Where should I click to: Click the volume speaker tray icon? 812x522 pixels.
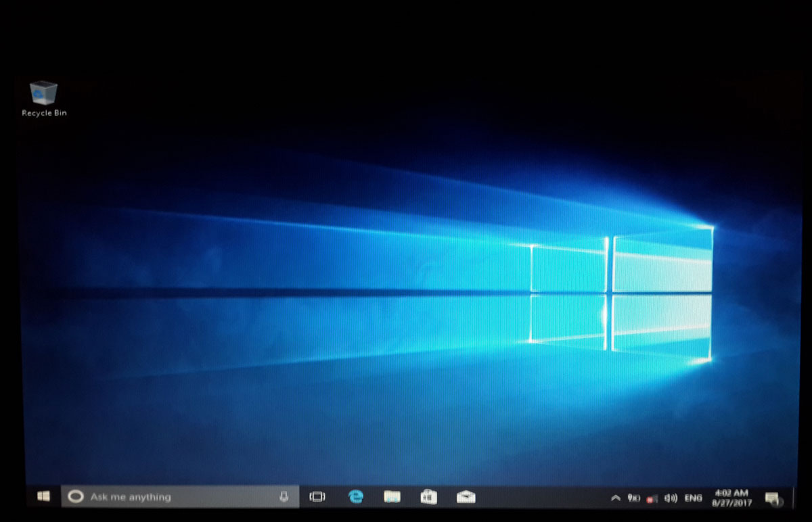click(x=671, y=498)
